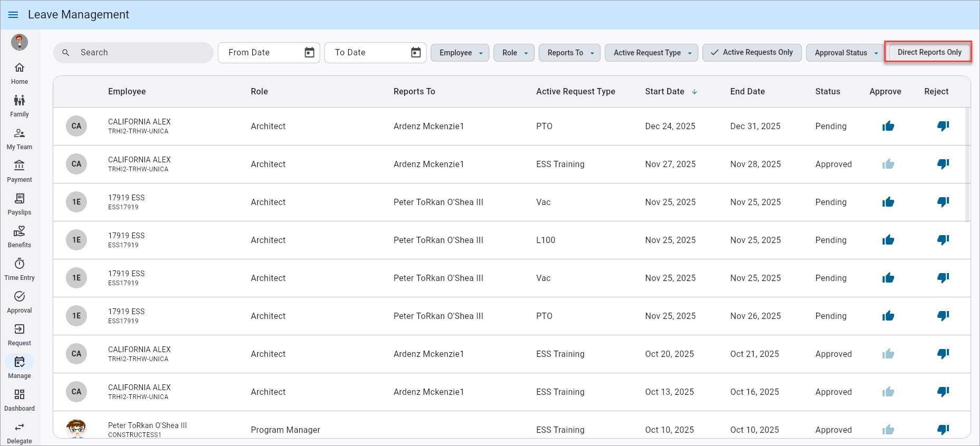The height and width of the screenshot is (446, 980).
Task: Open the Approval Status dropdown
Action: 845,53
